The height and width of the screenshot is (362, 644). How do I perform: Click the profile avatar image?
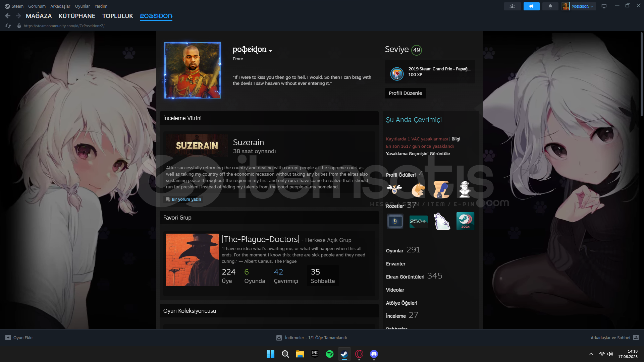point(192,70)
